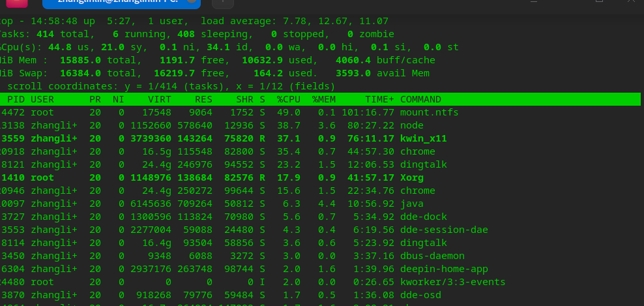Click the 49.0 %CPU value for mount.ntfs
This screenshot has width=644, height=306.
289,112
